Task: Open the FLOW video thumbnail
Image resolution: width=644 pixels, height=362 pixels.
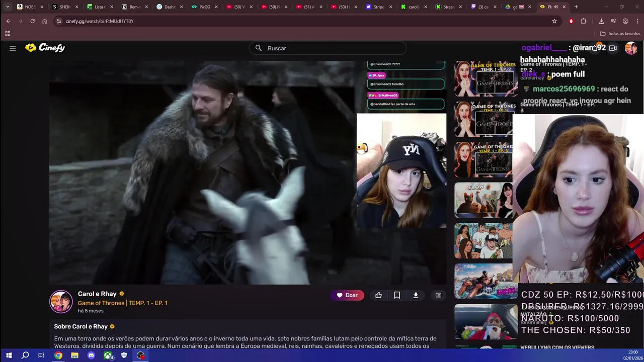Action: point(484,200)
